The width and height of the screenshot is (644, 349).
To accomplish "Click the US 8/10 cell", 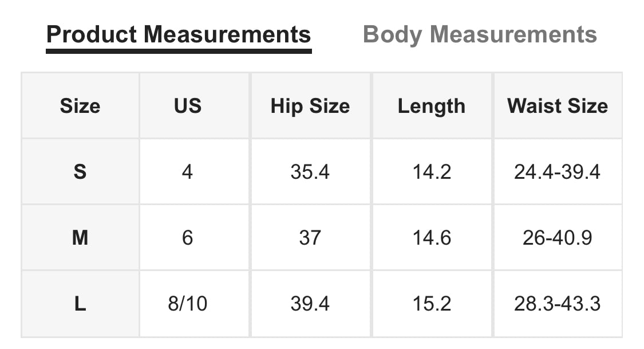I will (188, 304).
